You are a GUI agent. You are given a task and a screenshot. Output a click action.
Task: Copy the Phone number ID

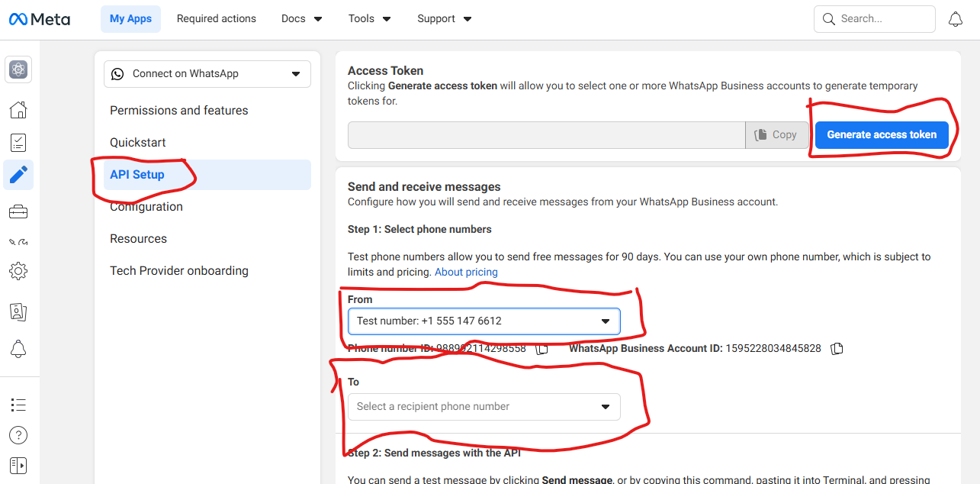(x=542, y=349)
